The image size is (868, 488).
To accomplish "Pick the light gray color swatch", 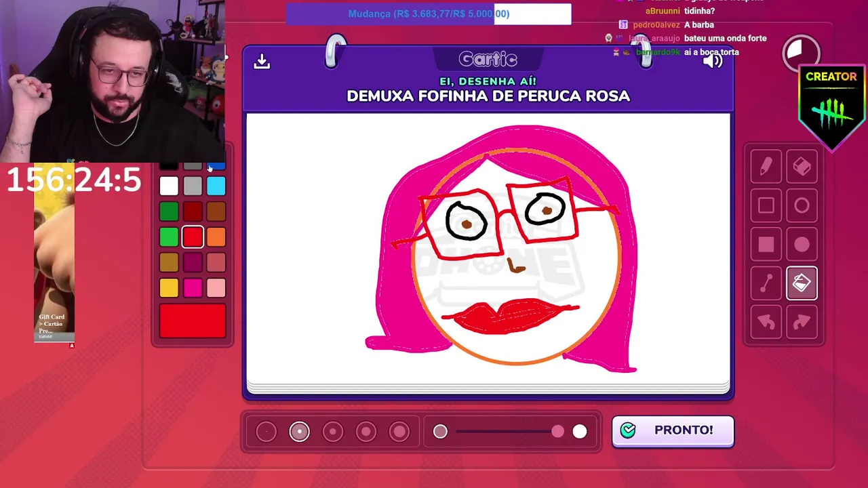I will click(193, 186).
